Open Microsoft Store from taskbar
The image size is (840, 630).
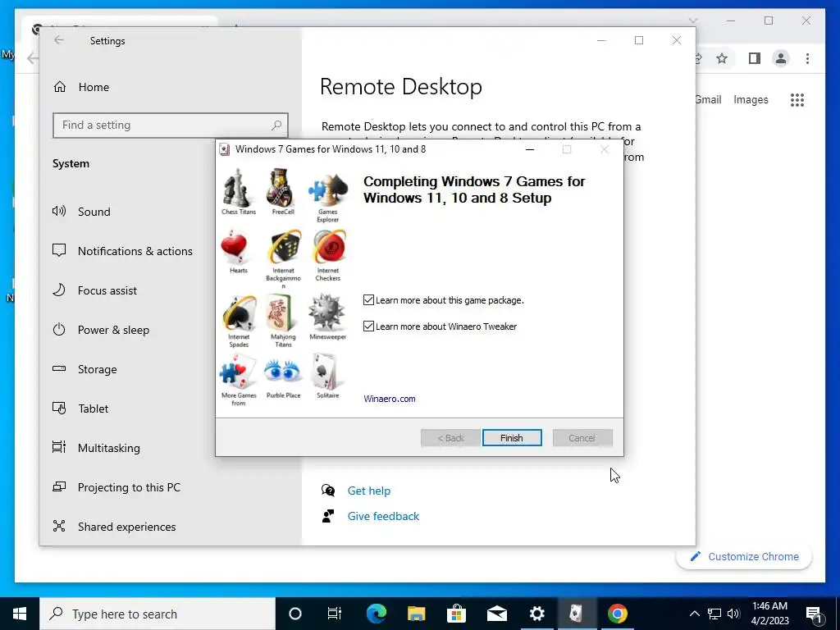[456, 614]
